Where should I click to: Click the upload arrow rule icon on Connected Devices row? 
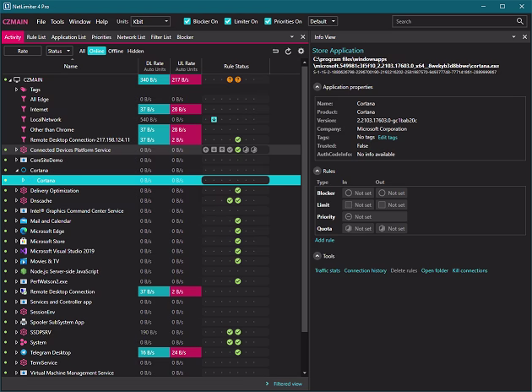205,150
